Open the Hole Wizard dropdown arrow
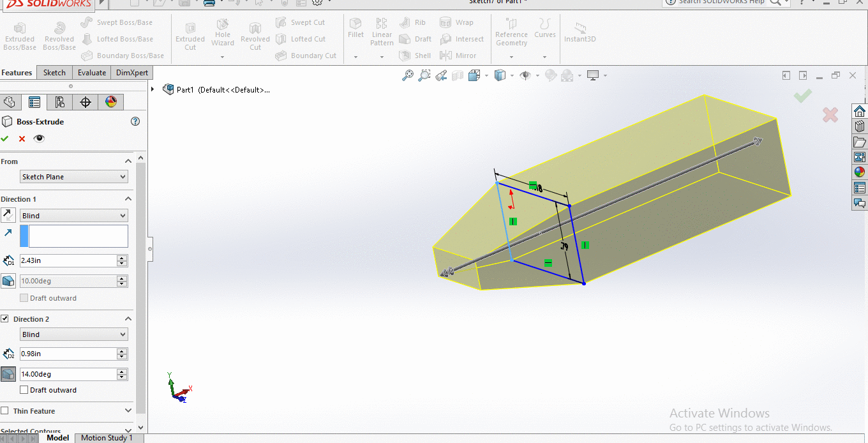Image resolution: width=868 pixels, height=443 pixels. coord(222,57)
